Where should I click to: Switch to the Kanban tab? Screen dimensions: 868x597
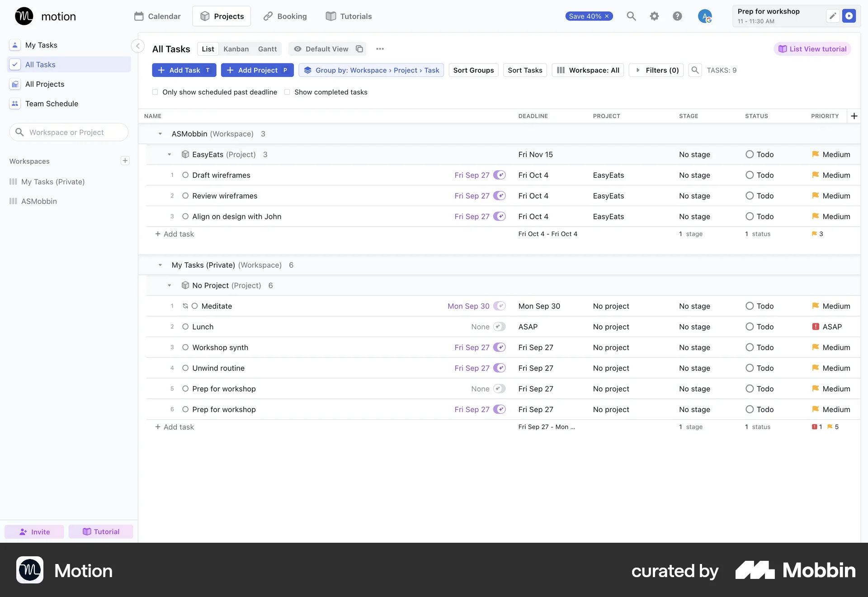click(x=236, y=49)
